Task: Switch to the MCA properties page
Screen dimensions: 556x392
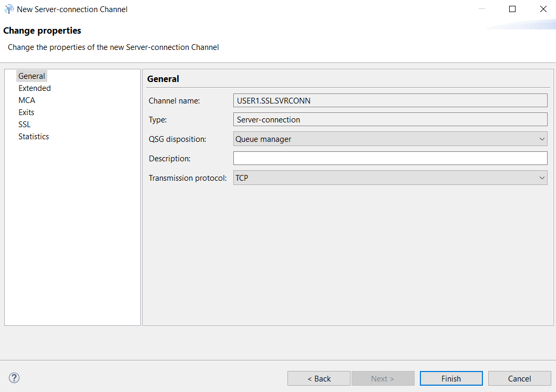Action: [27, 100]
